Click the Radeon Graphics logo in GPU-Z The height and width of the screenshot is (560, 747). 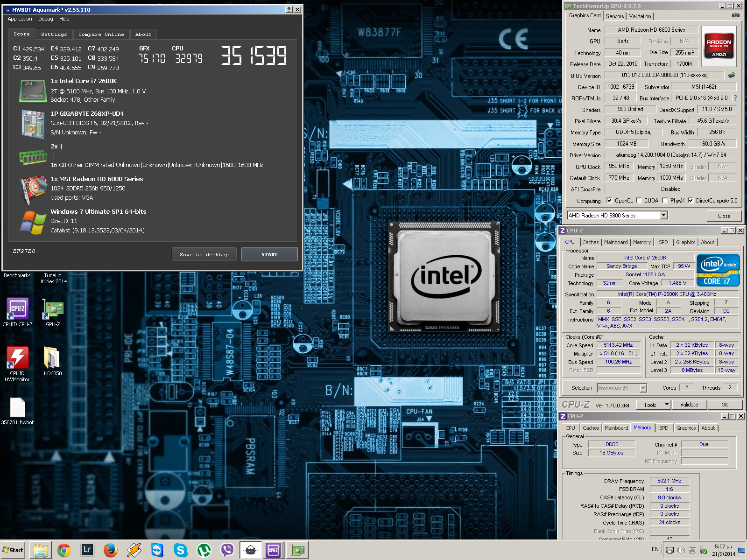[719, 45]
